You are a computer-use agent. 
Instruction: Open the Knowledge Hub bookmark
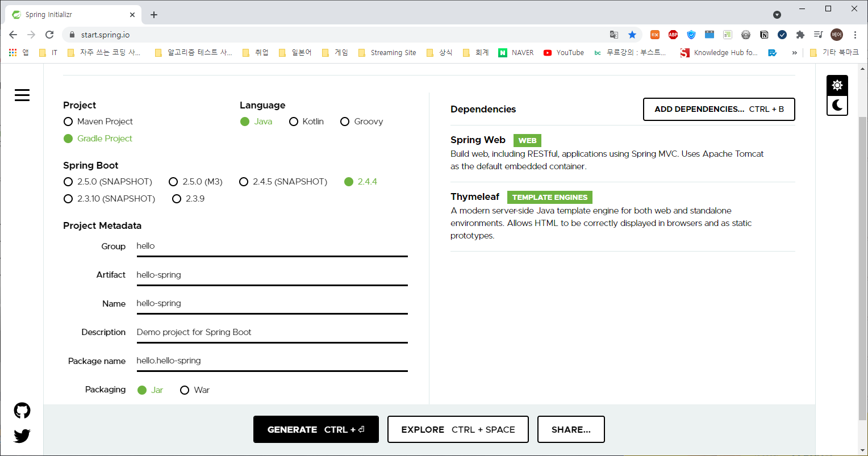pyautogui.click(x=719, y=52)
